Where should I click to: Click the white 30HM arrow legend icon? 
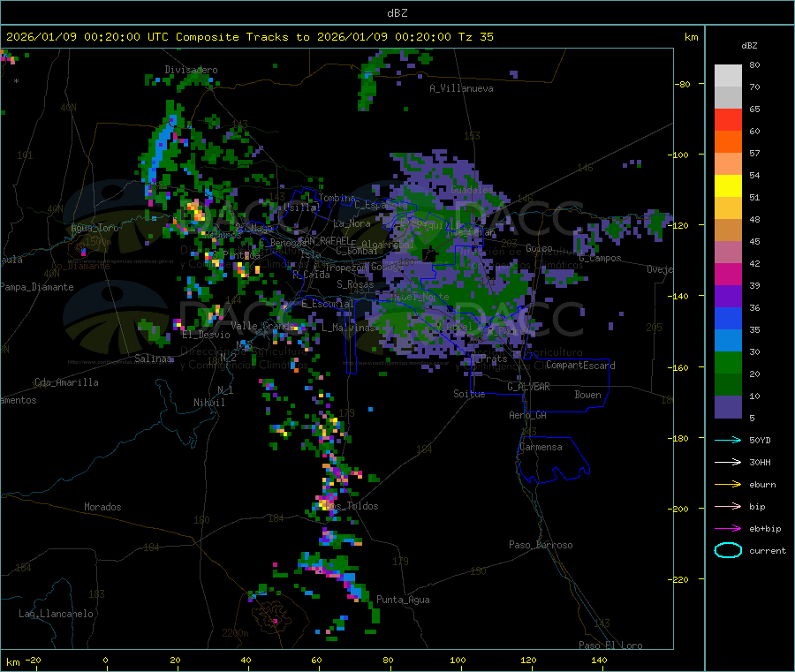click(728, 462)
